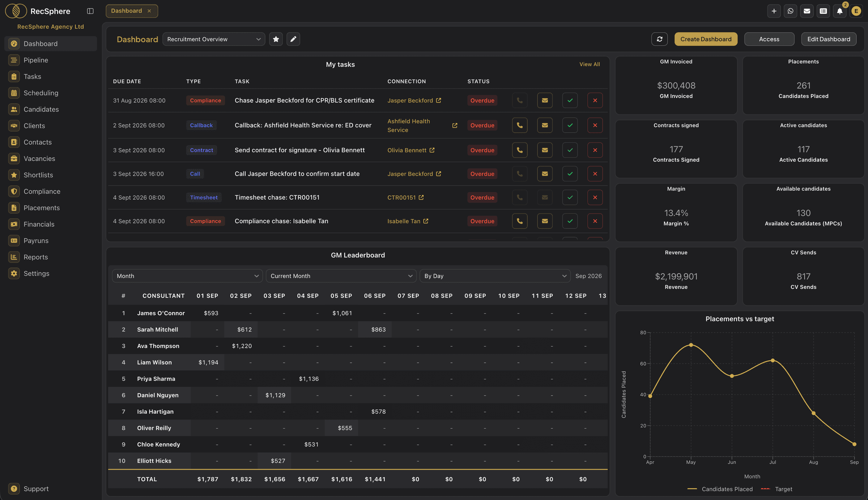Open the notifications bell
Screen dimensions: 868x500
click(x=840, y=11)
